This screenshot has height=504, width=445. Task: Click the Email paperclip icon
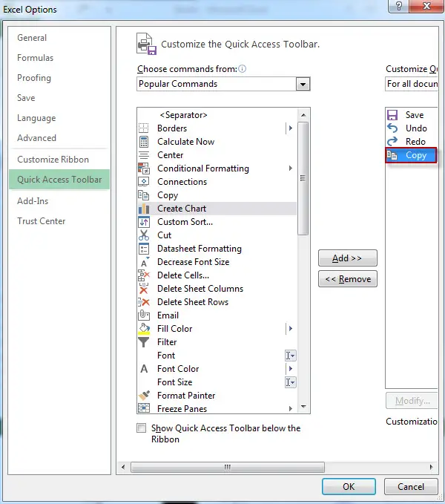click(x=144, y=315)
